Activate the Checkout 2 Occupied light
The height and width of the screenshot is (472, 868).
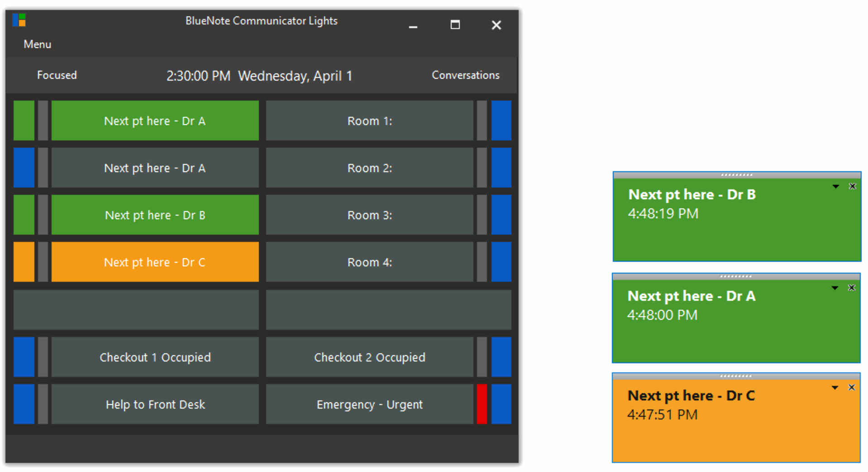click(369, 357)
